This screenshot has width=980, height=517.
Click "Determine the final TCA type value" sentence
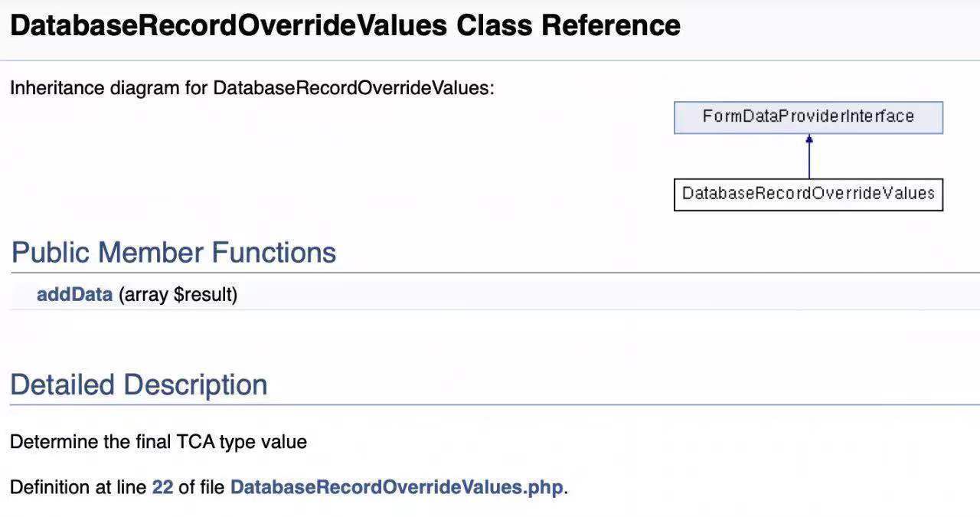pos(158,442)
